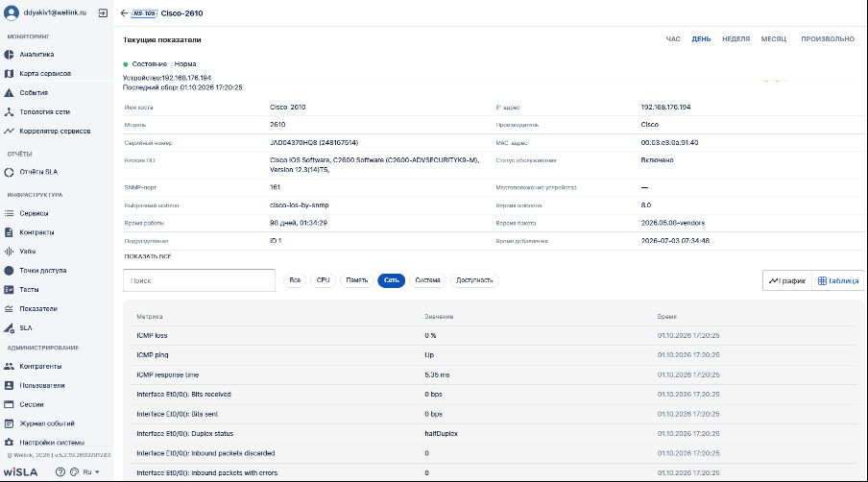Filter metrics by Память
This screenshot has width=868, height=482.
pyautogui.click(x=356, y=280)
